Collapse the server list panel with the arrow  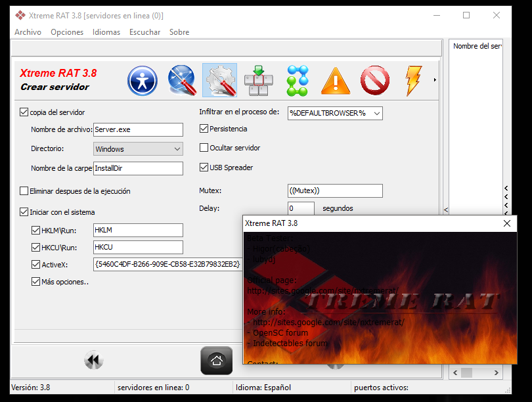pyautogui.click(x=446, y=210)
